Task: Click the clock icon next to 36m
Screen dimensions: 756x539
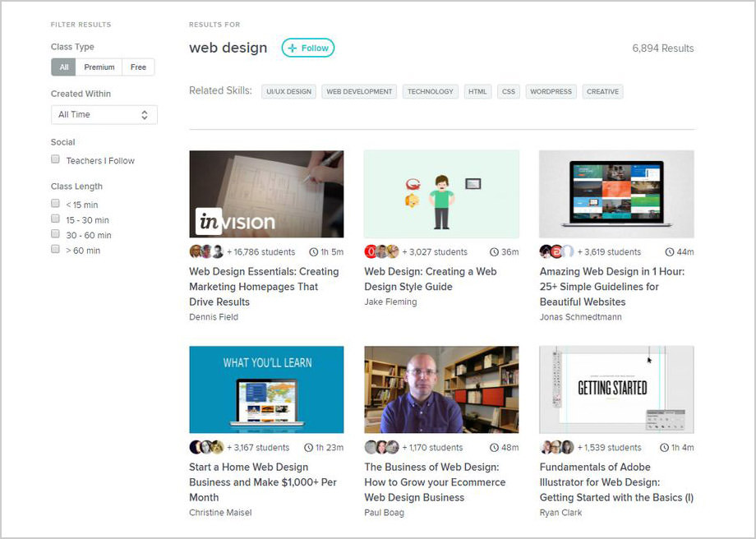Action: tap(494, 252)
